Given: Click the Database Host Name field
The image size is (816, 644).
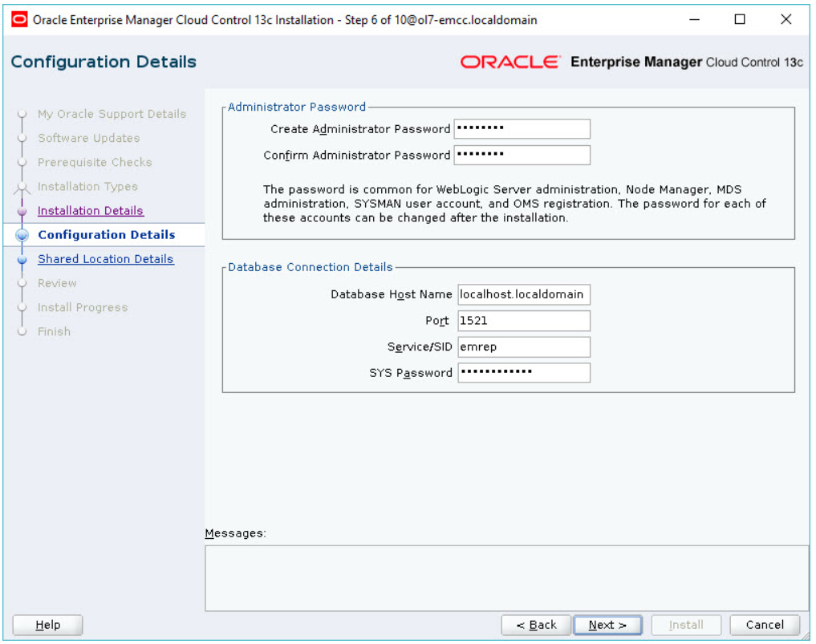Looking at the screenshot, I should (x=524, y=294).
